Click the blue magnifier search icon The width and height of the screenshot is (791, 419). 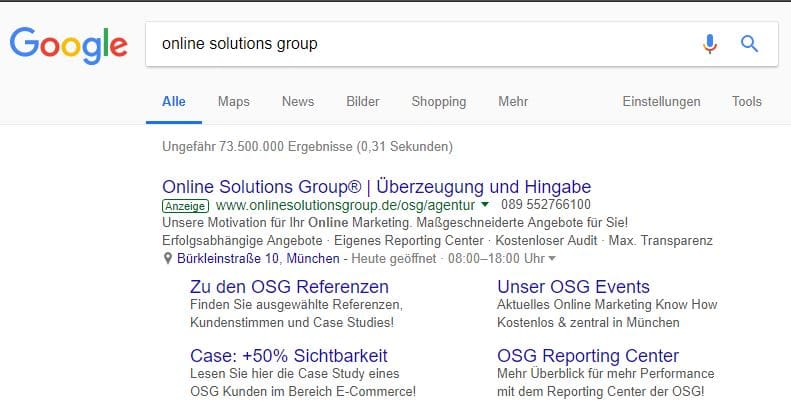point(749,44)
